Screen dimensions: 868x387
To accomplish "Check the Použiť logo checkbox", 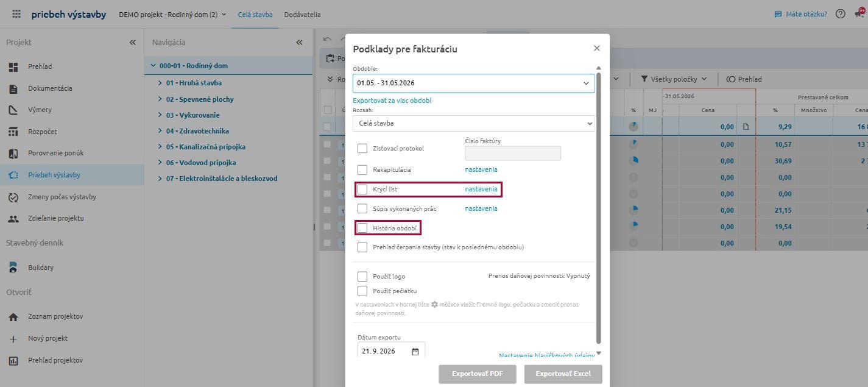I will (x=362, y=276).
